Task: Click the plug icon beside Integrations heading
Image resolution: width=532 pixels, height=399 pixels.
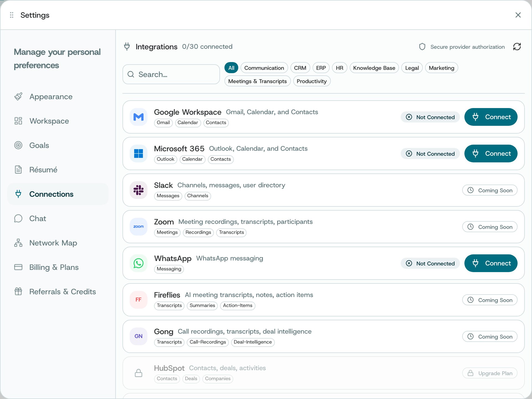Action: click(127, 47)
